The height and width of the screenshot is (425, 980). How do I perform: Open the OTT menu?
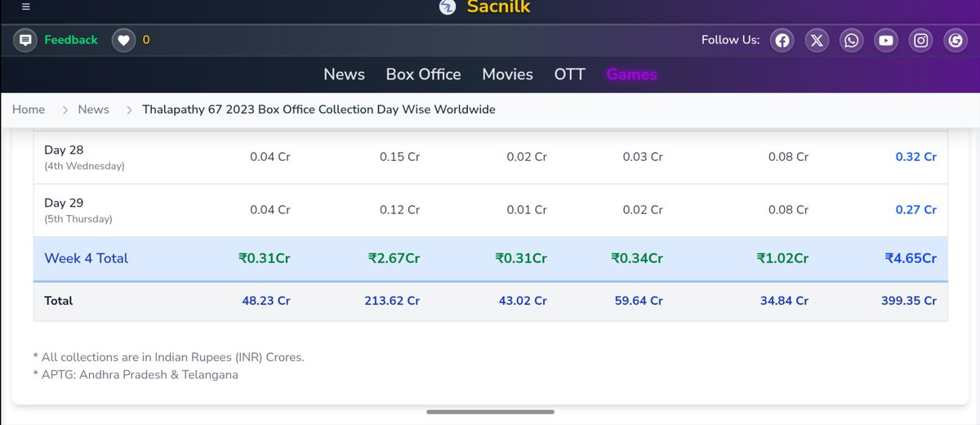[x=569, y=74]
